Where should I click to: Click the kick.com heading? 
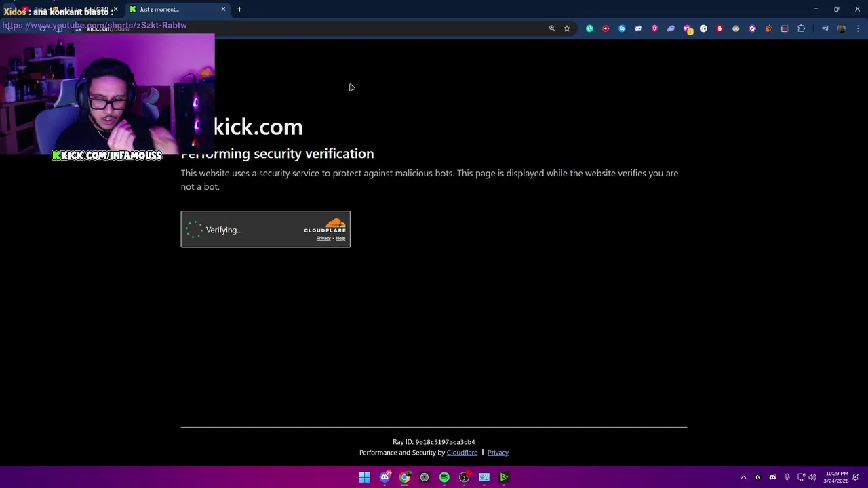click(258, 127)
